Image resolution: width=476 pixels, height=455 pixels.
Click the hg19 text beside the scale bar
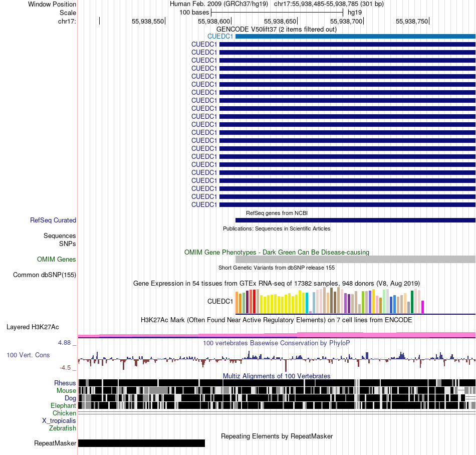point(355,13)
